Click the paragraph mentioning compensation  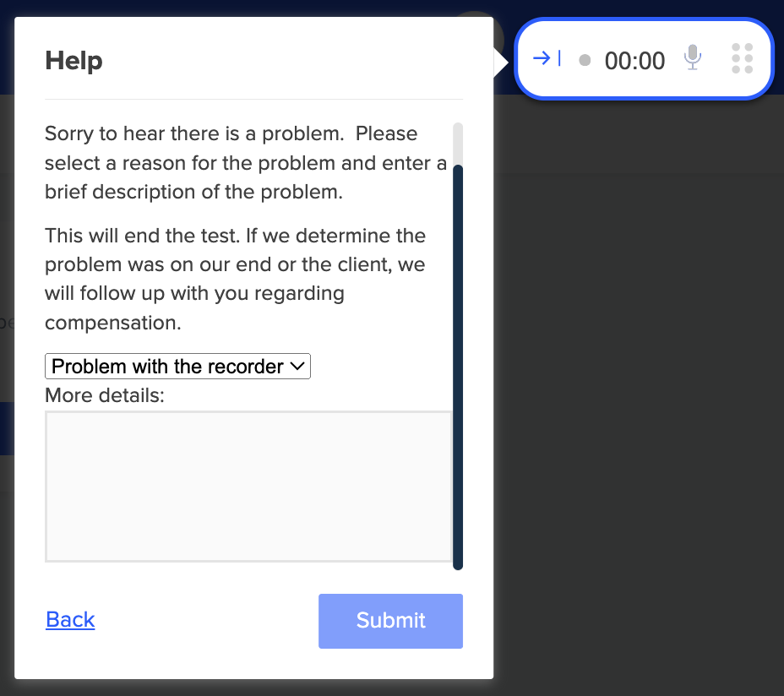[x=235, y=279]
